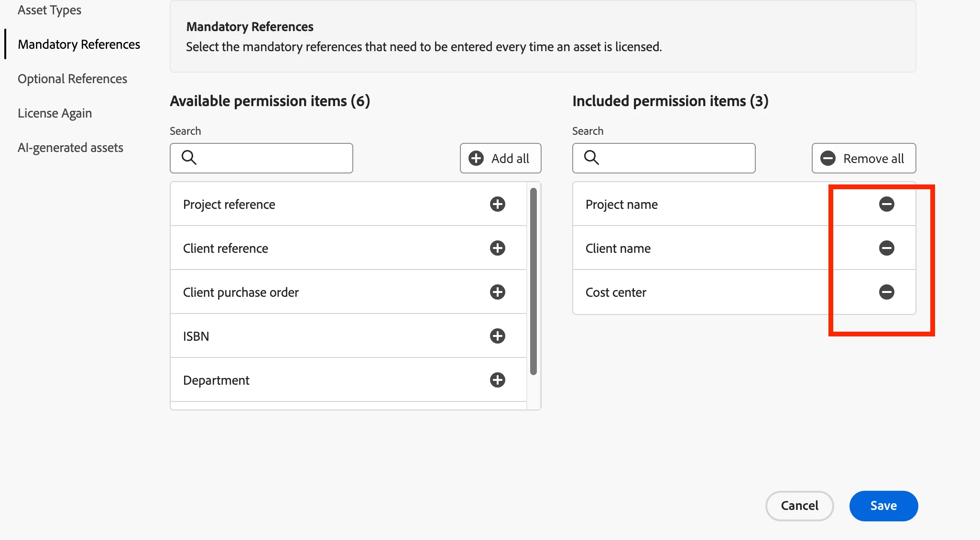980x540 pixels.
Task: Cancel the changes
Action: 799,506
